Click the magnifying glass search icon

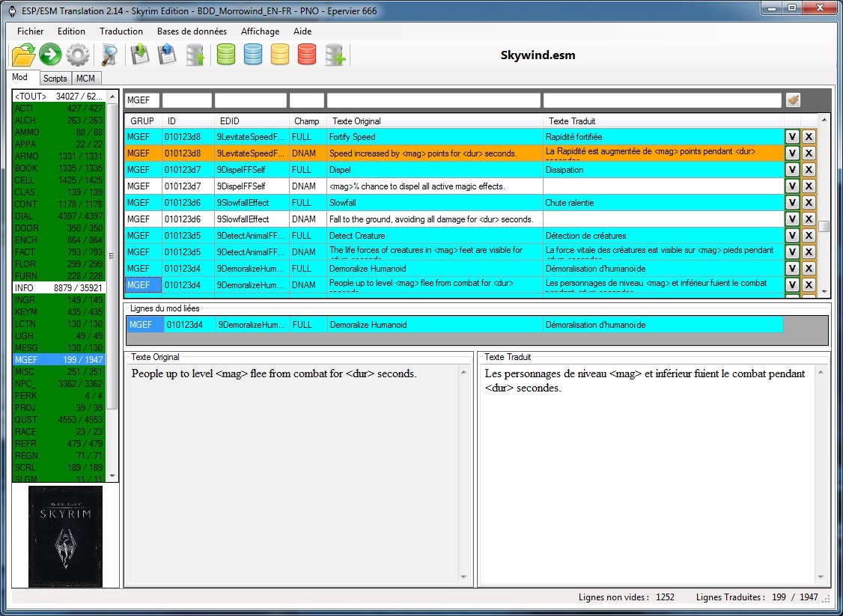coord(109,55)
